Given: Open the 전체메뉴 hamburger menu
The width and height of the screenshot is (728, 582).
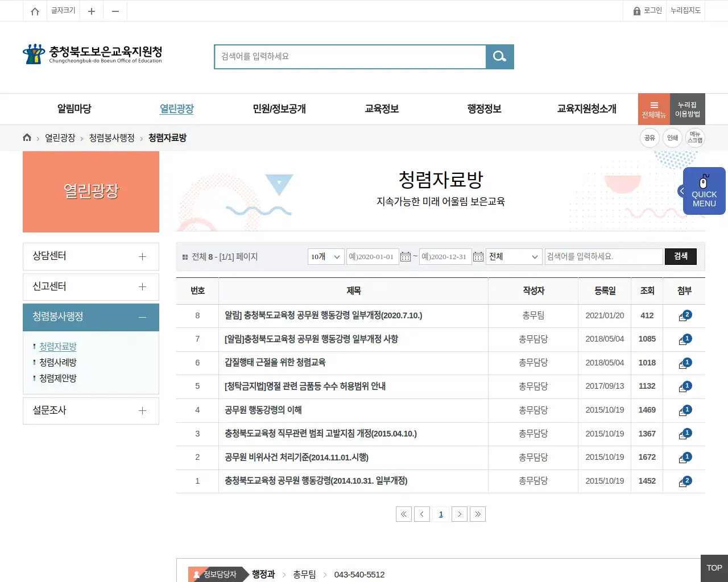Looking at the screenshot, I should pos(654,109).
